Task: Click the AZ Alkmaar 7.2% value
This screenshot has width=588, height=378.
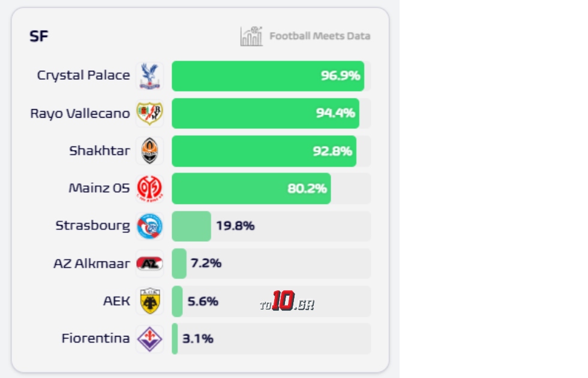Action: click(206, 263)
